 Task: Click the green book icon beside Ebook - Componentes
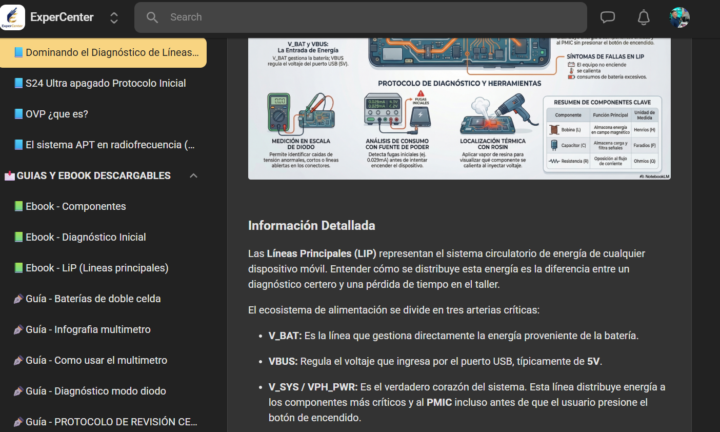pyautogui.click(x=18, y=206)
